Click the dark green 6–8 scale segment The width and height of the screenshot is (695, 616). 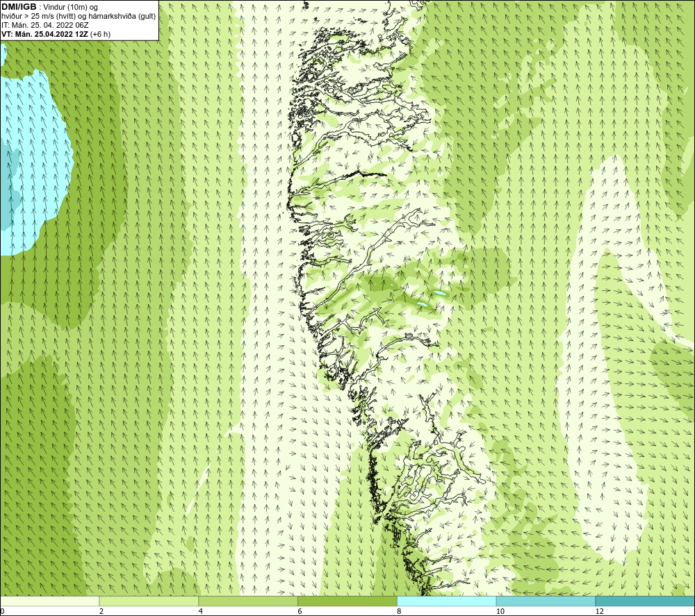(x=347, y=601)
